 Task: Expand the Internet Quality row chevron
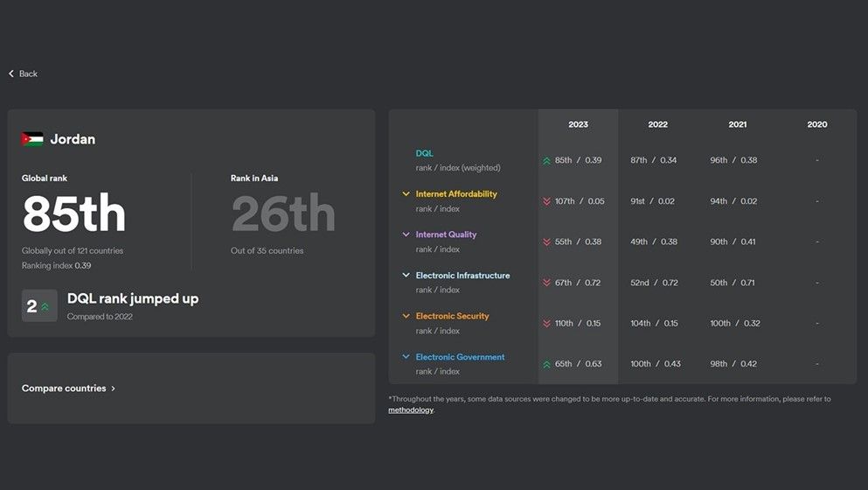pos(406,234)
